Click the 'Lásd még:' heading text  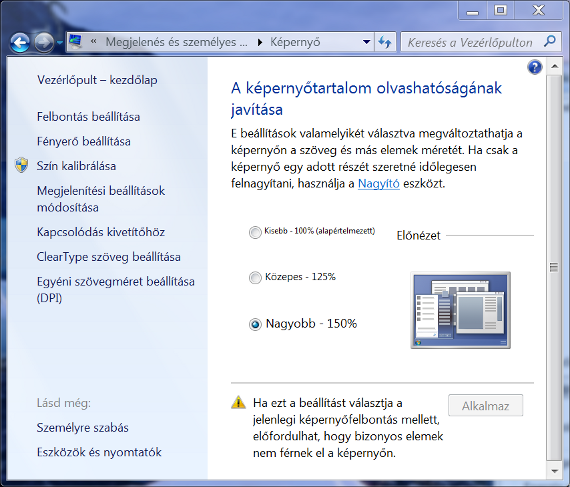pos(64,403)
